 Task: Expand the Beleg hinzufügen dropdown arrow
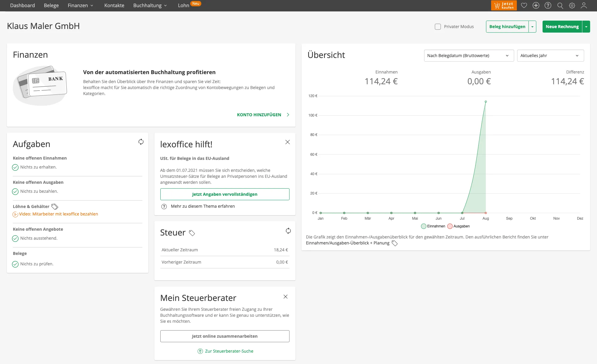[x=532, y=27]
